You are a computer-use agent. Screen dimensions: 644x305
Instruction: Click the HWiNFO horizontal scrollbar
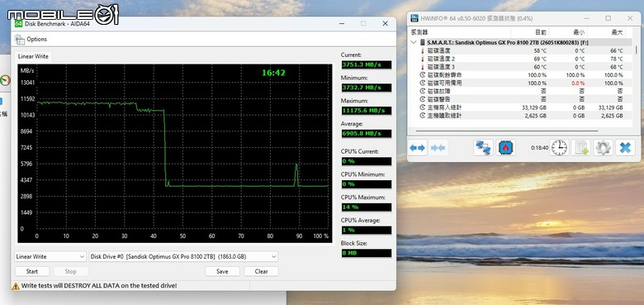tap(507, 131)
